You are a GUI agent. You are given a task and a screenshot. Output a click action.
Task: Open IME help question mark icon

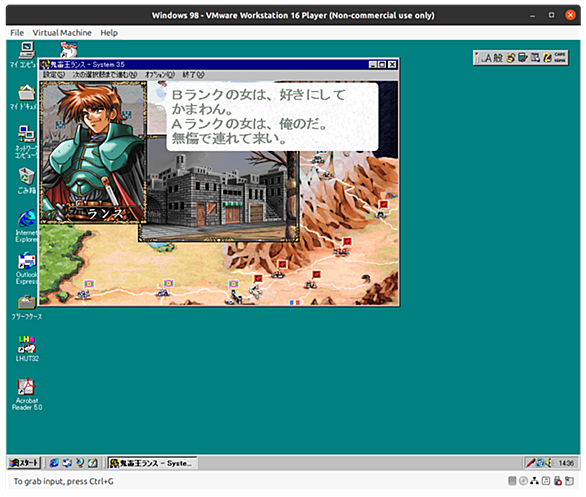point(547,58)
